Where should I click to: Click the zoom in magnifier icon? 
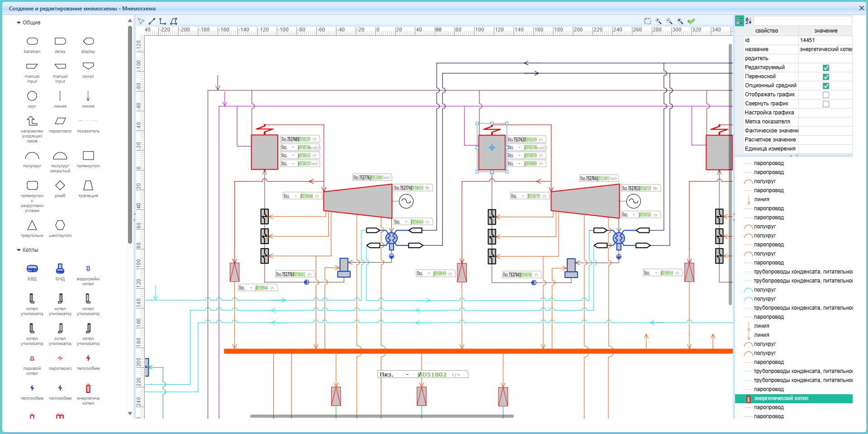tap(659, 21)
